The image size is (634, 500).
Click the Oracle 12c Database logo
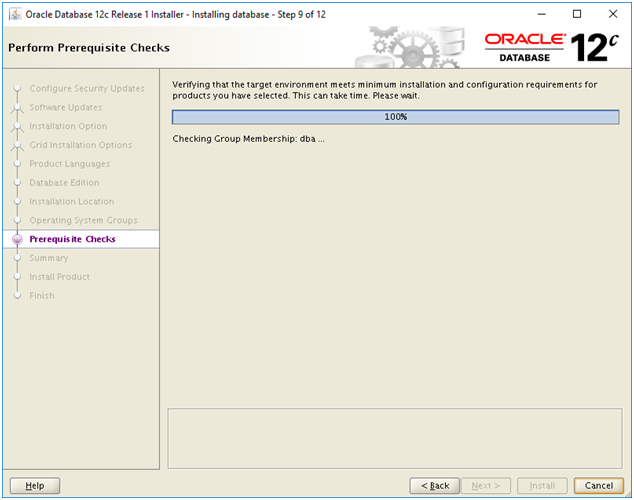coord(552,48)
